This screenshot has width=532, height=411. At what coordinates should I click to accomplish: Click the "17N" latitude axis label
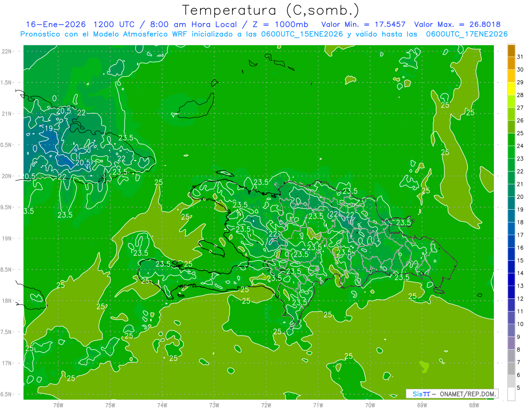point(7,363)
